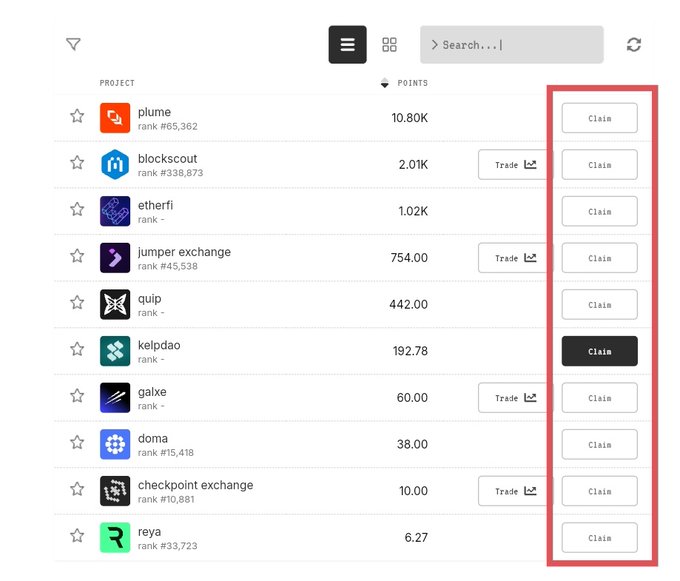Toggle the quip favorite star

coord(77,302)
